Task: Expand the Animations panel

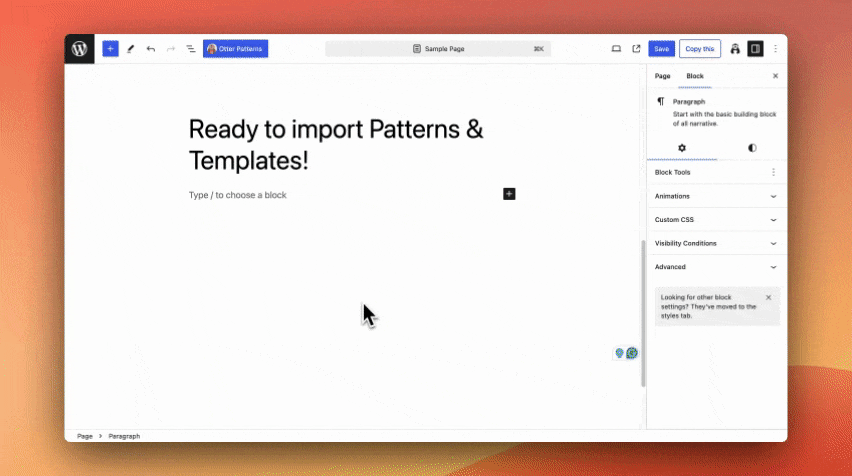Action: [x=717, y=196]
